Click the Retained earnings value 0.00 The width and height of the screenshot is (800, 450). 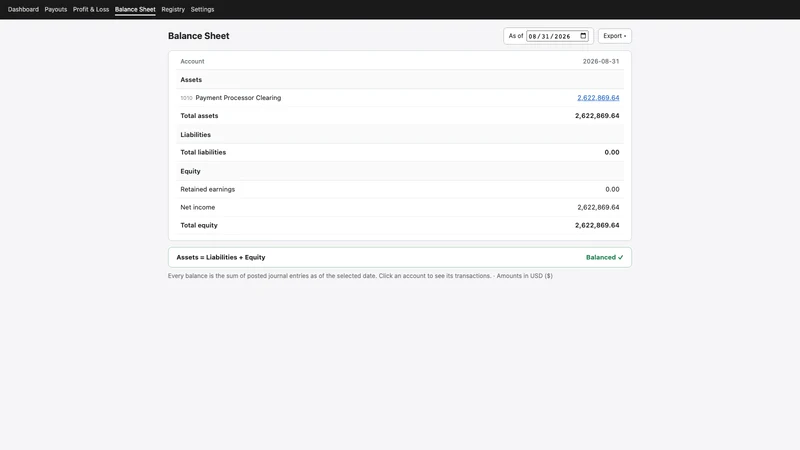pos(612,189)
